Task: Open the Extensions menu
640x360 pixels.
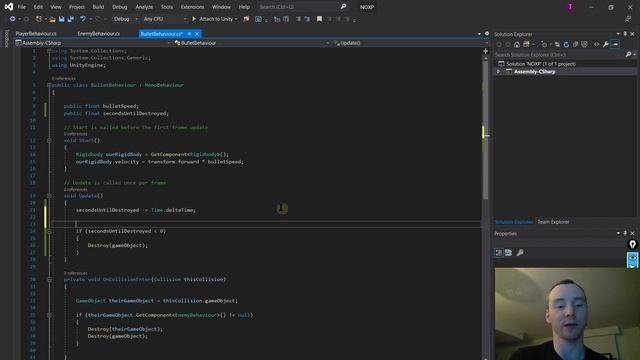Action: [x=192, y=7]
